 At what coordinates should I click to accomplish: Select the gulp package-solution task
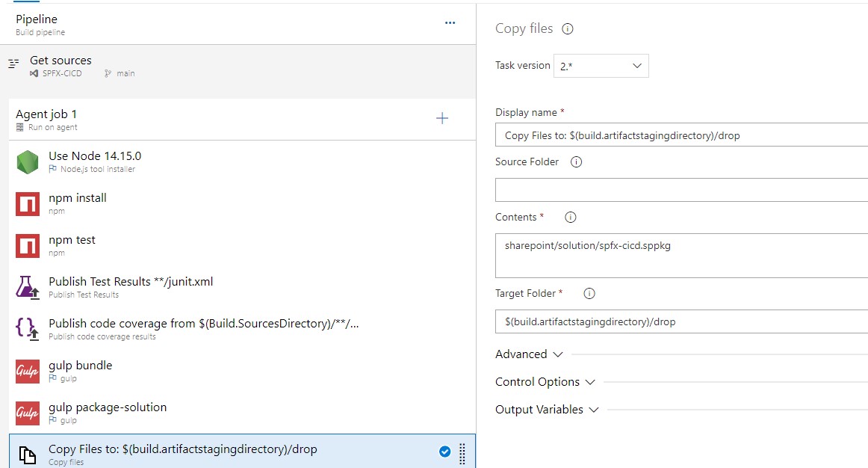pyautogui.click(x=108, y=413)
